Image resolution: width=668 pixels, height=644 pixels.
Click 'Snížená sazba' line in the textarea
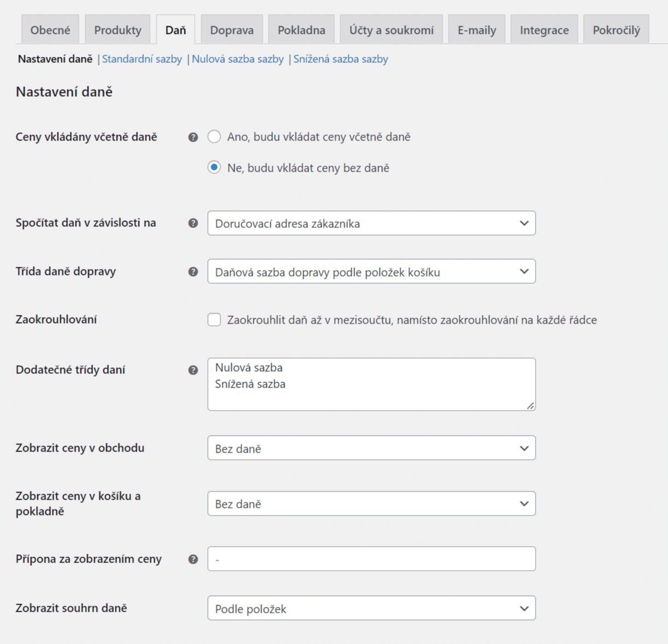click(x=251, y=384)
